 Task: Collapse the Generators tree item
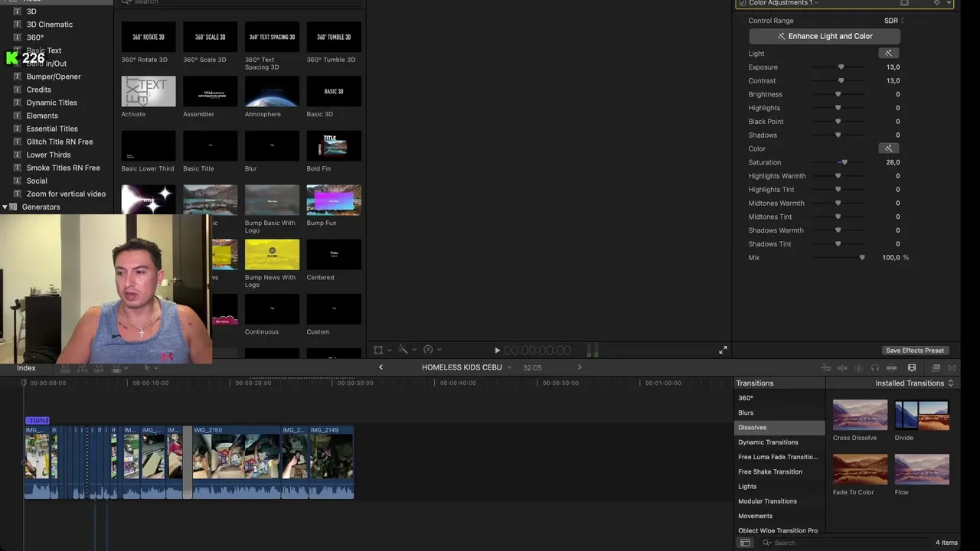tap(5, 207)
